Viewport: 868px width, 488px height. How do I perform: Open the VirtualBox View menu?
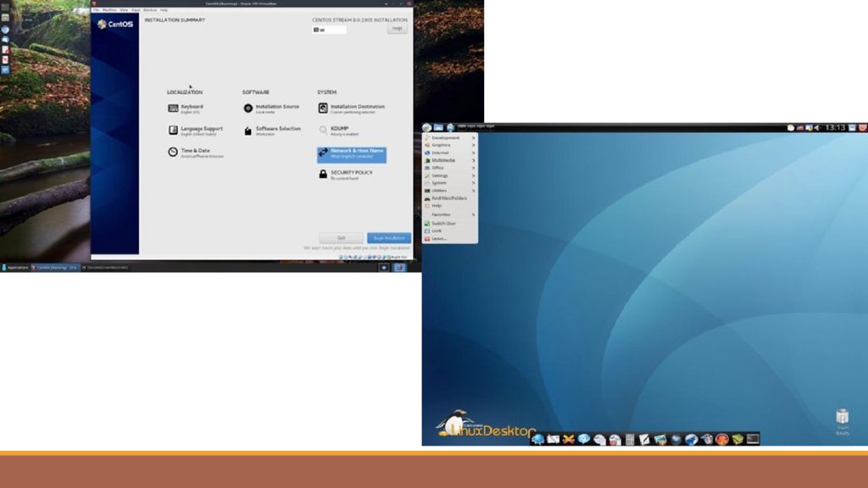tap(124, 10)
